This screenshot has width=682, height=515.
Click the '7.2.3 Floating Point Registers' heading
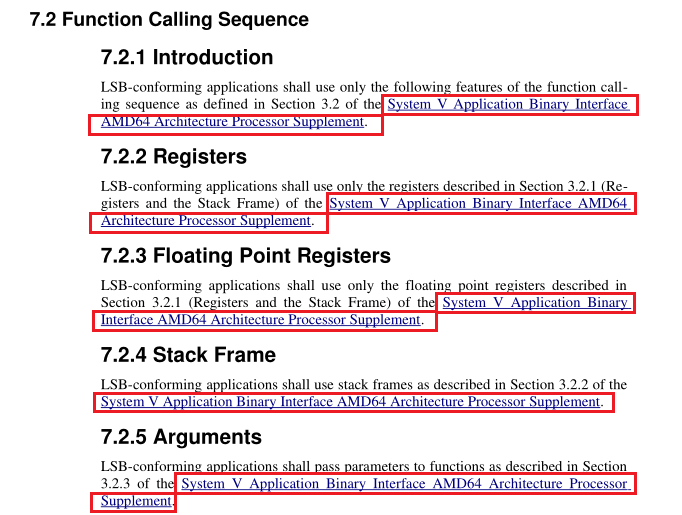click(x=246, y=256)
